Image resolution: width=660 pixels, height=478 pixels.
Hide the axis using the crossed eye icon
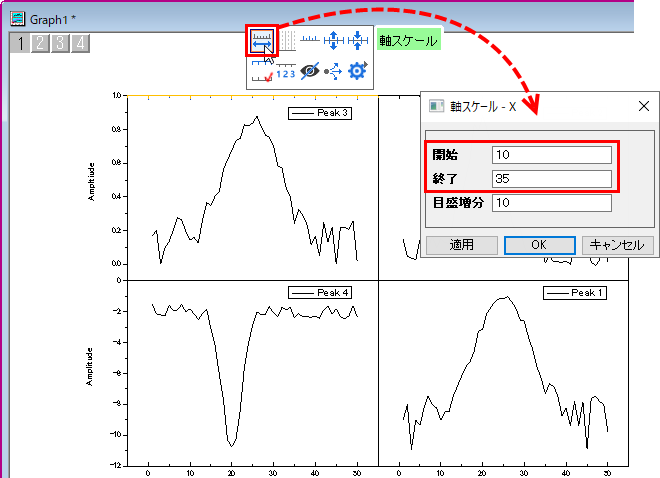coord(310,71)
